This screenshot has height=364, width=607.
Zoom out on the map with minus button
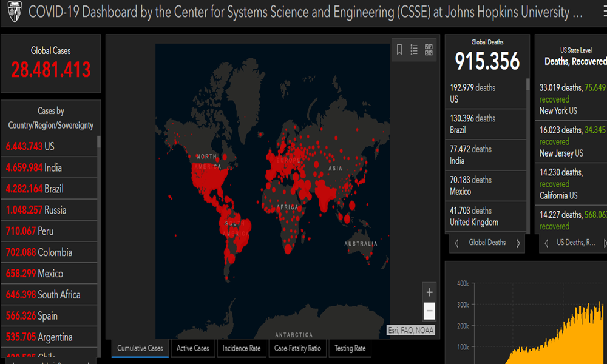point(430,311)
